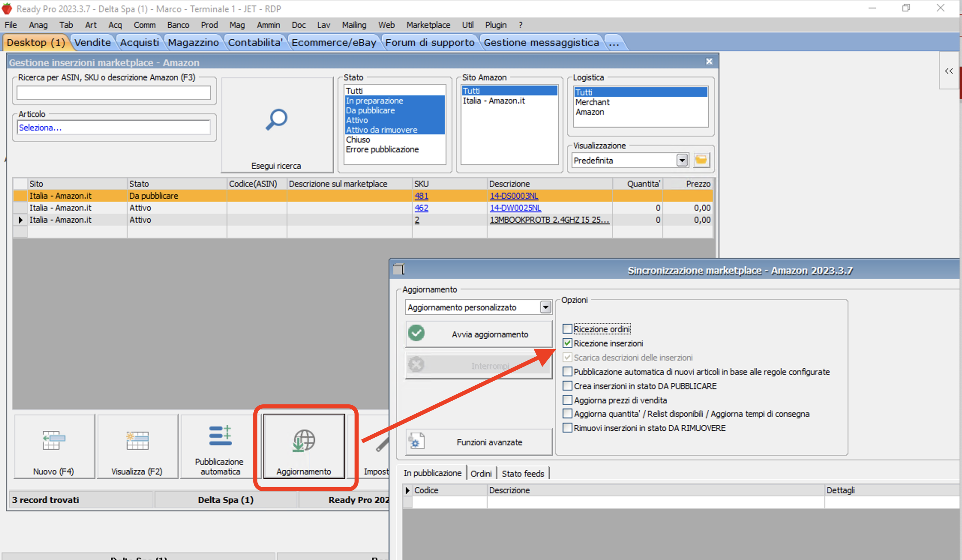Open description link 14-DS0003NL
This screenshot has width=962, height=560.
514,196
